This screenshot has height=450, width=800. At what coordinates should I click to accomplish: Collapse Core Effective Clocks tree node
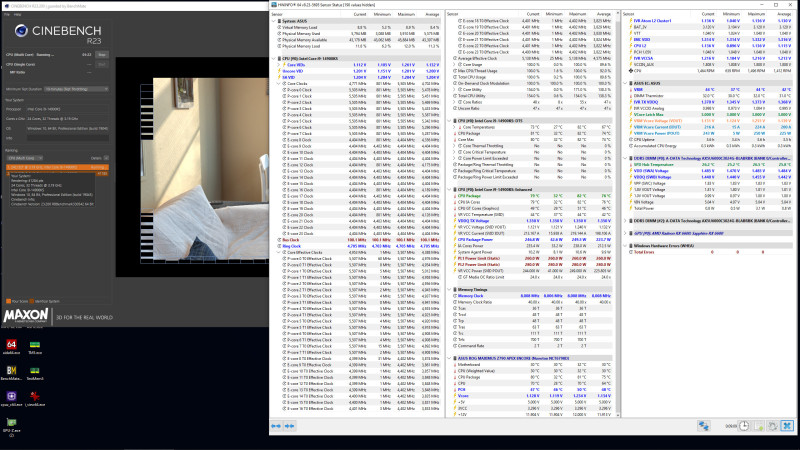279,253
